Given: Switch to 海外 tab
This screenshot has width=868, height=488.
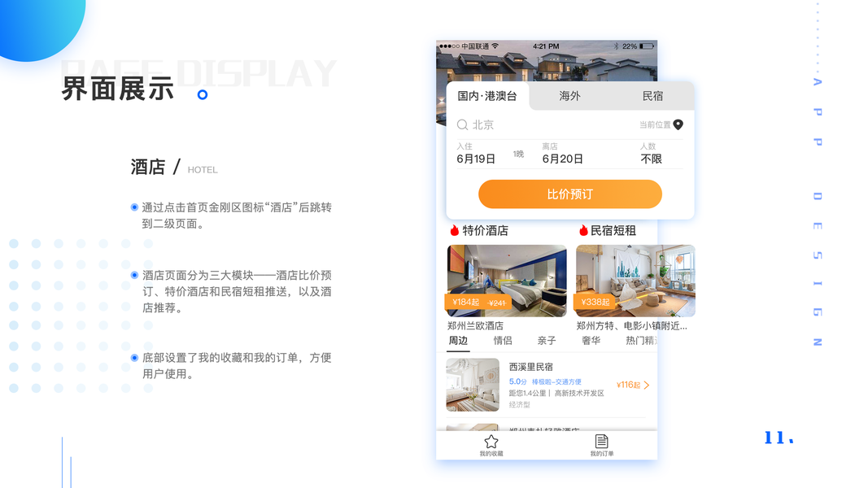Looking at the screenshot, I should pyautogui.click(x=569, y=96).
